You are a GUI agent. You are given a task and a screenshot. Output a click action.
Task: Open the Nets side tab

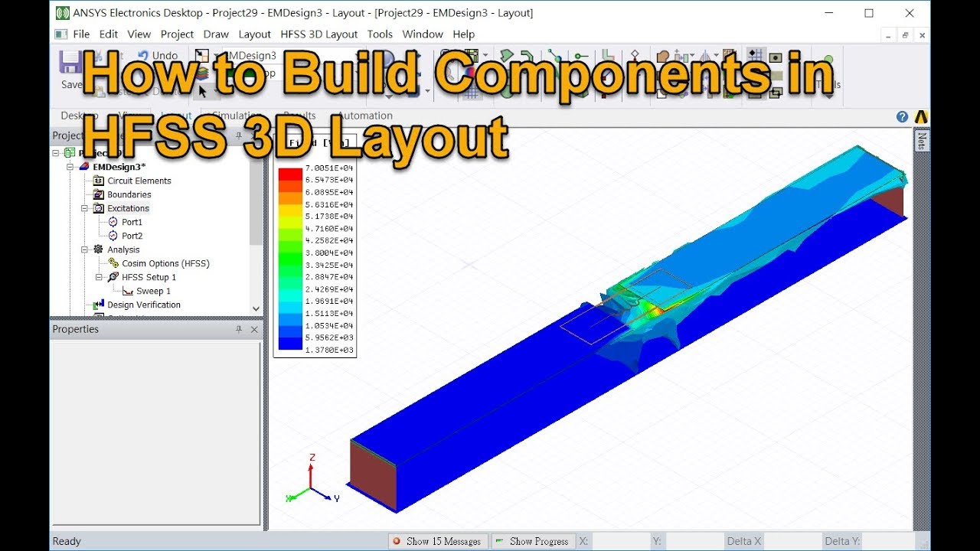pos(922,141)
